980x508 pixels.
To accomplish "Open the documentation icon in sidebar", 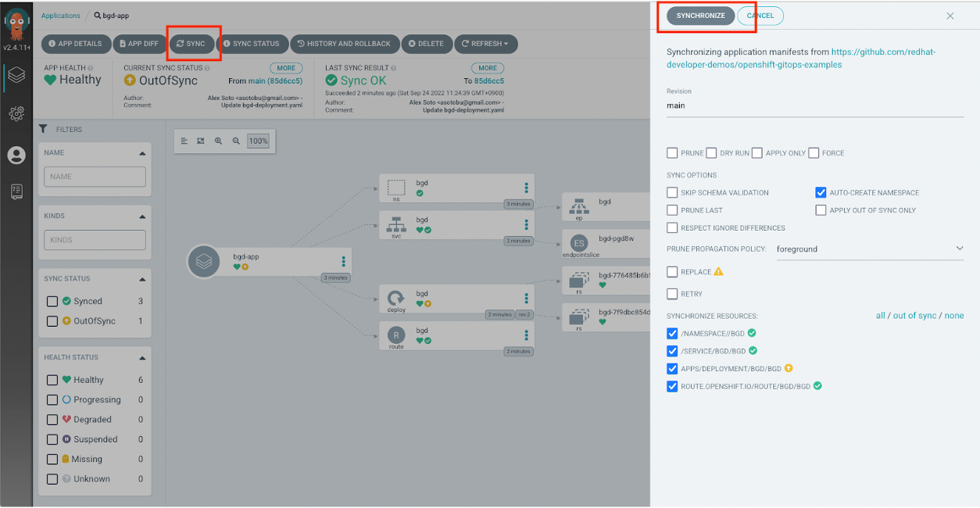I will 16,191.
